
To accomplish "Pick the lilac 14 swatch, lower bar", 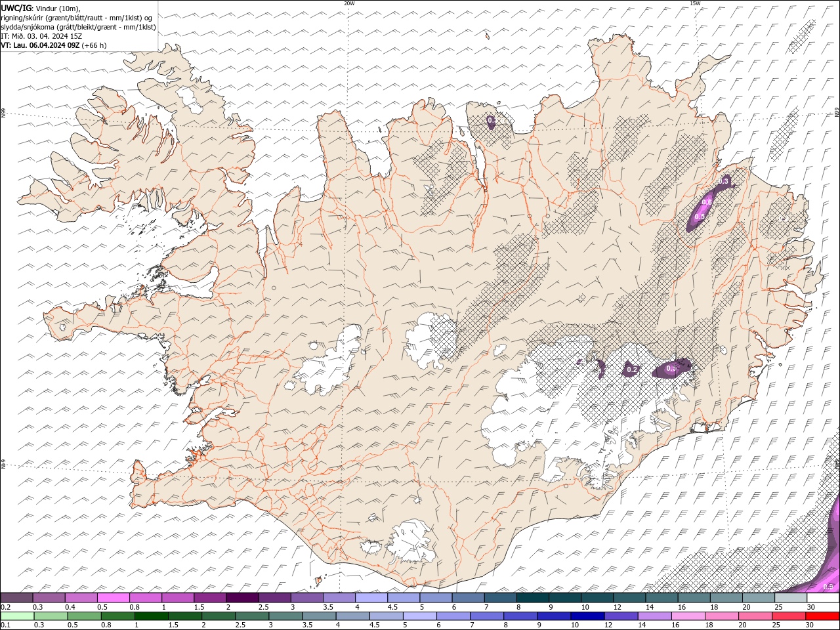I will [654, 616].
